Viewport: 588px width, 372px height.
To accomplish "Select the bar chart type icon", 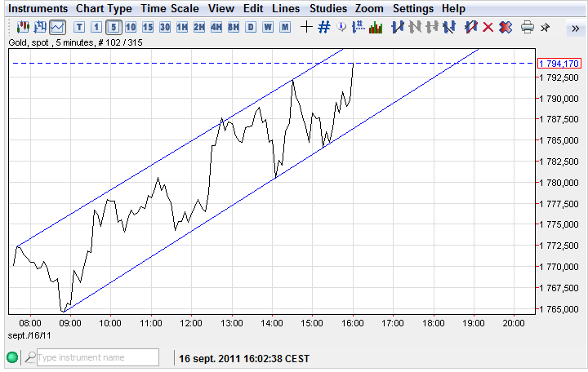I will point(40,27).
